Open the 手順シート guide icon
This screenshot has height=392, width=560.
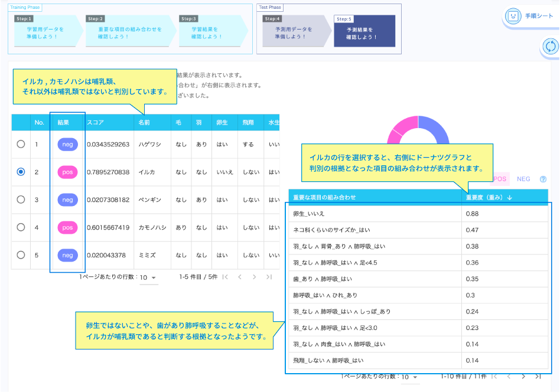tap(513, 16)
